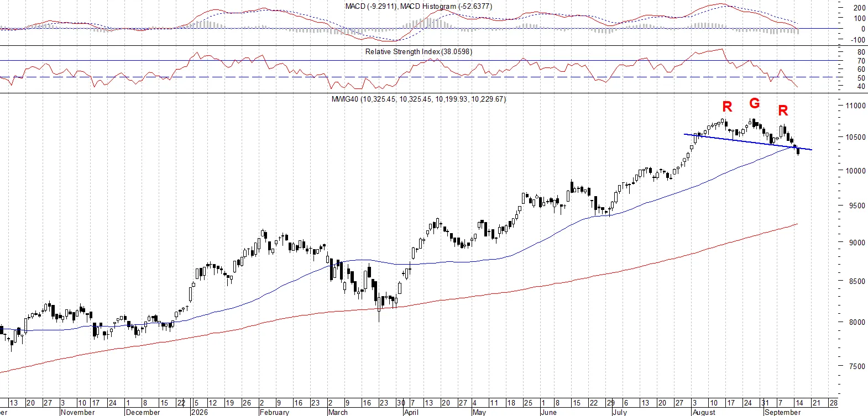
Task: Click the 10500 price axis label
Action: click(856, 138)
